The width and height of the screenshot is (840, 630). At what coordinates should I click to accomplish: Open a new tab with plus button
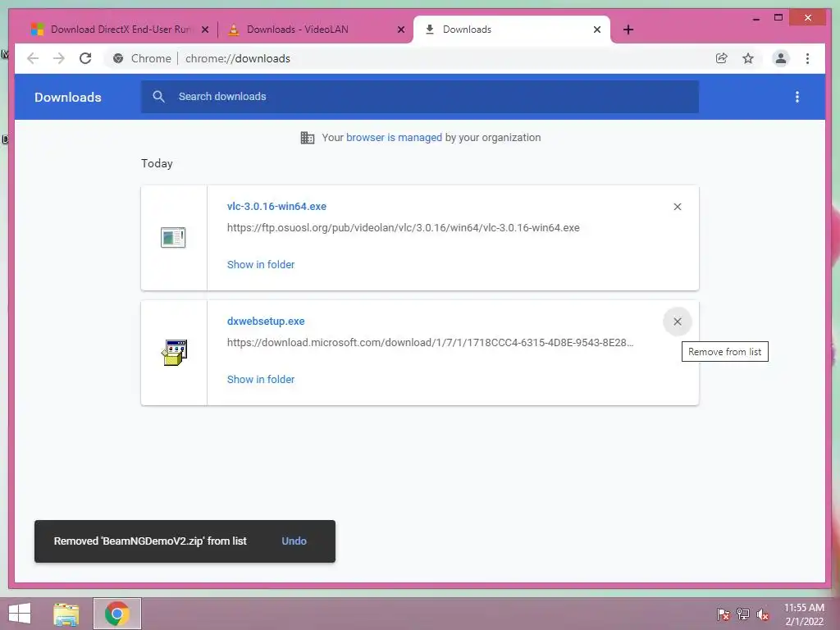(x=628, y=30)
